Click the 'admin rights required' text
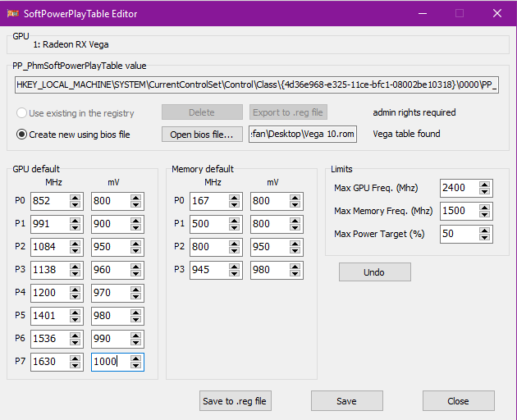 (414, 112)
